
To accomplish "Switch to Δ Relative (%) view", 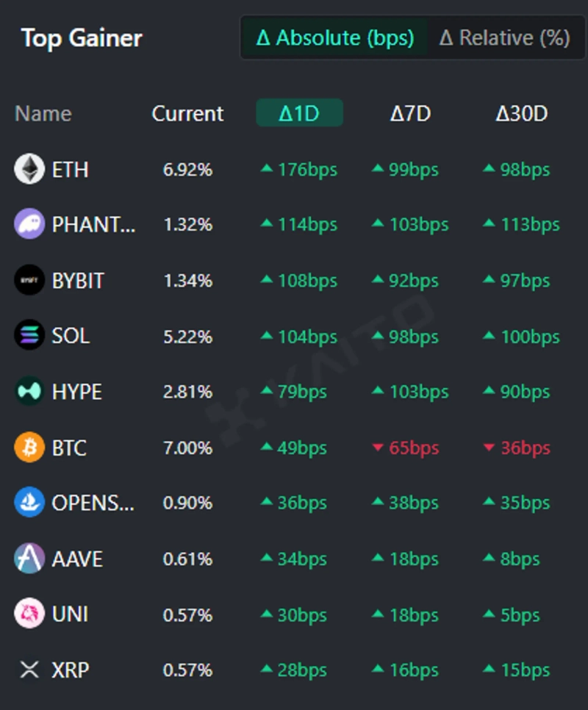I will pos(504,37).
